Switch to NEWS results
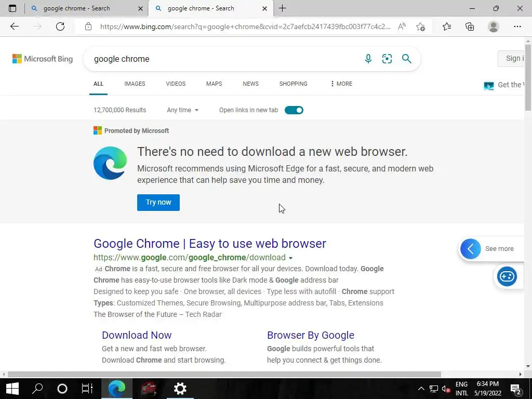 click(x=251, y=84)
